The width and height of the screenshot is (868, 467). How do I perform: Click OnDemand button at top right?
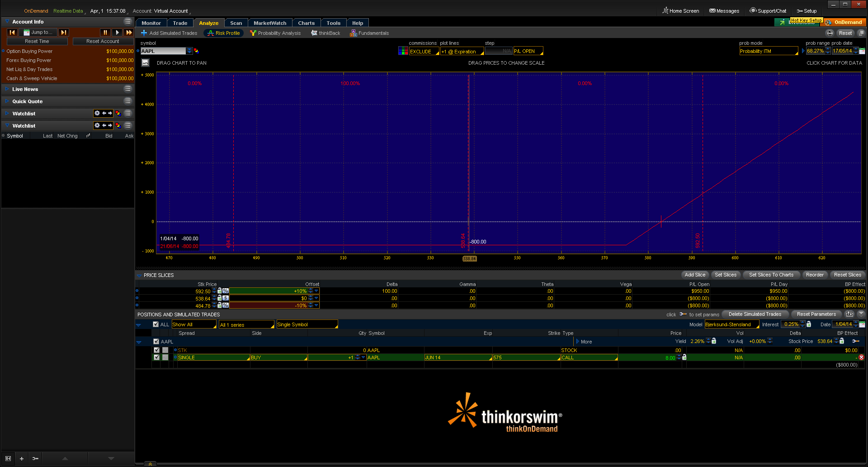coord(844,22)
